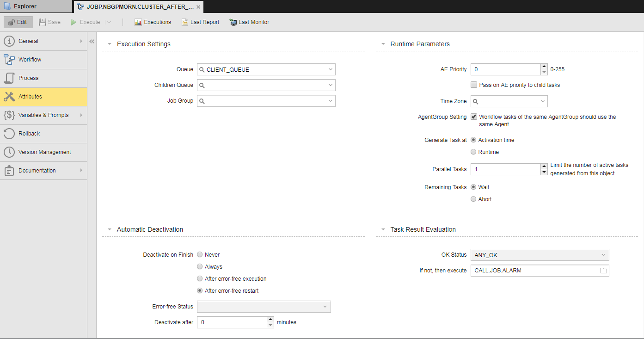Viewport: 644px width, 339px height.
Task: Open the Error-free Status dropdown
Action: click(x=264, y=307)
